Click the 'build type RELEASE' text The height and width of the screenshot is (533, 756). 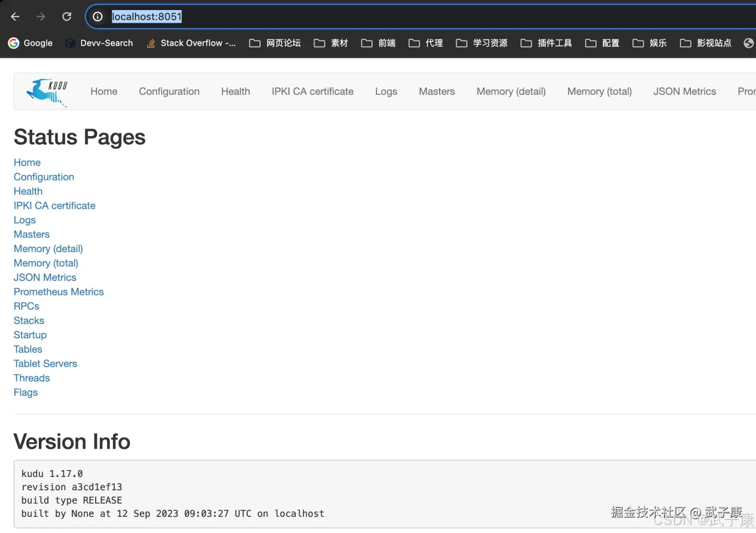(x=72, y=500)
